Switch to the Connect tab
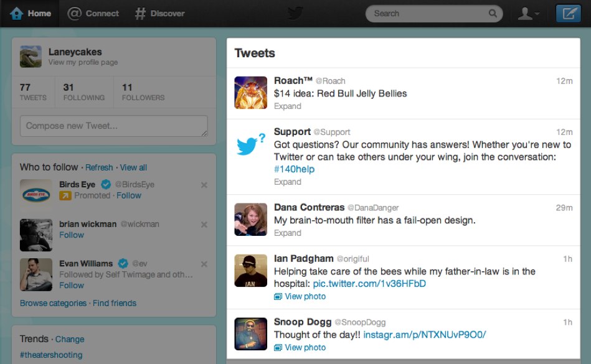 [93, 14]
